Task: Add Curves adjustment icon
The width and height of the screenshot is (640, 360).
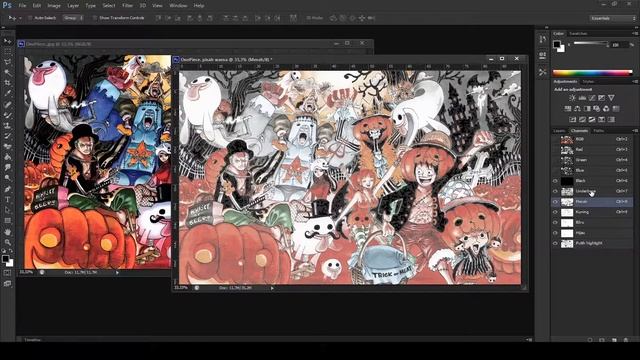Action: 592,98
